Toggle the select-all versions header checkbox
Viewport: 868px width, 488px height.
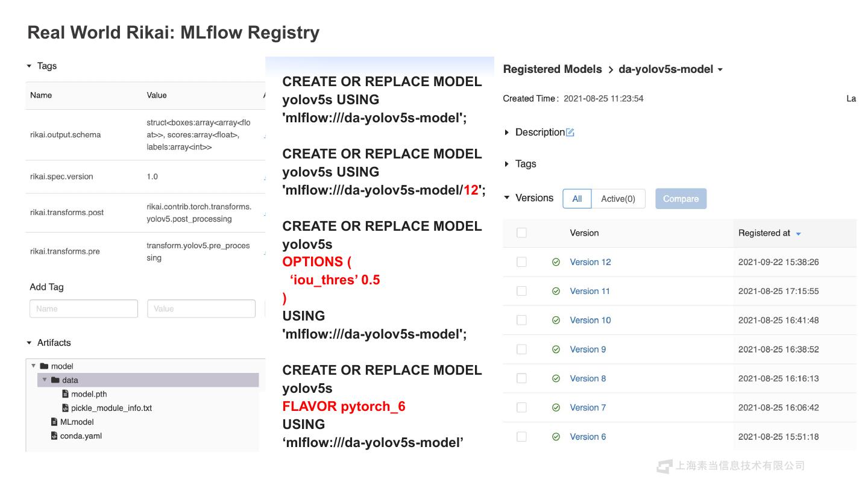coord(521,233)
